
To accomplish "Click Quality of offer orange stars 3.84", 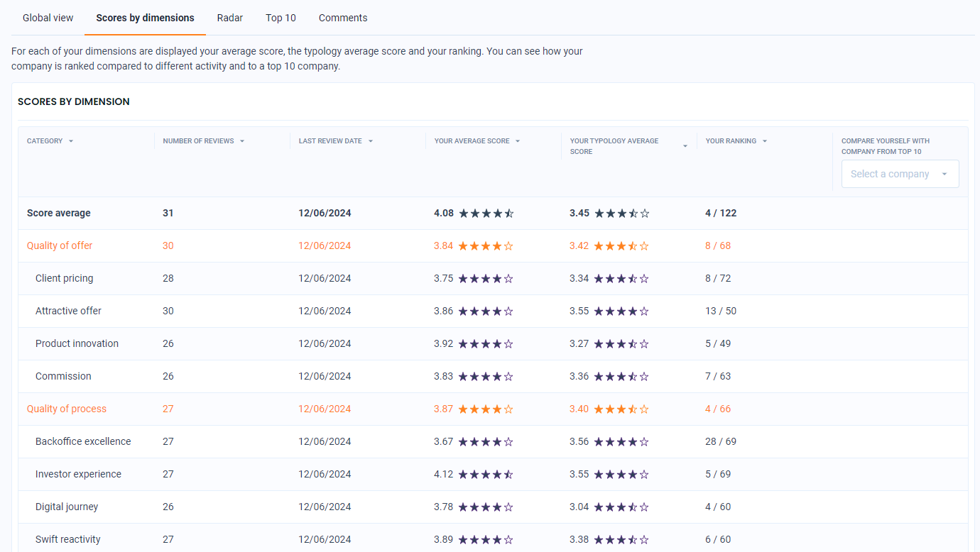I will [x=486, y=245].
